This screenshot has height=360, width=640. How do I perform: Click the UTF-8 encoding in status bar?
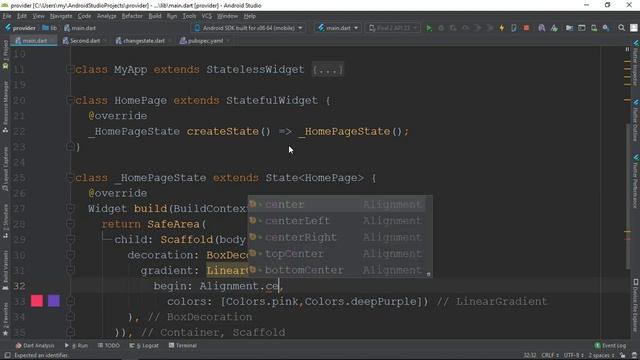click(x=573, y=356)
